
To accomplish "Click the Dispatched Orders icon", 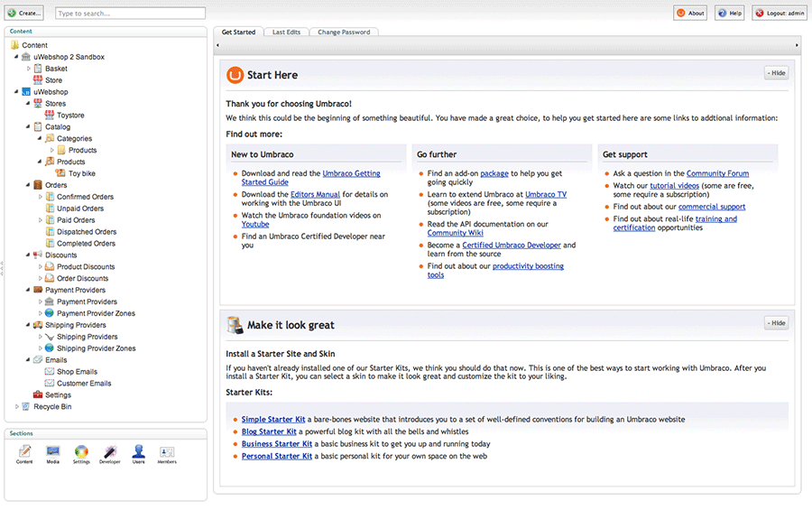I will click(50, 232).
